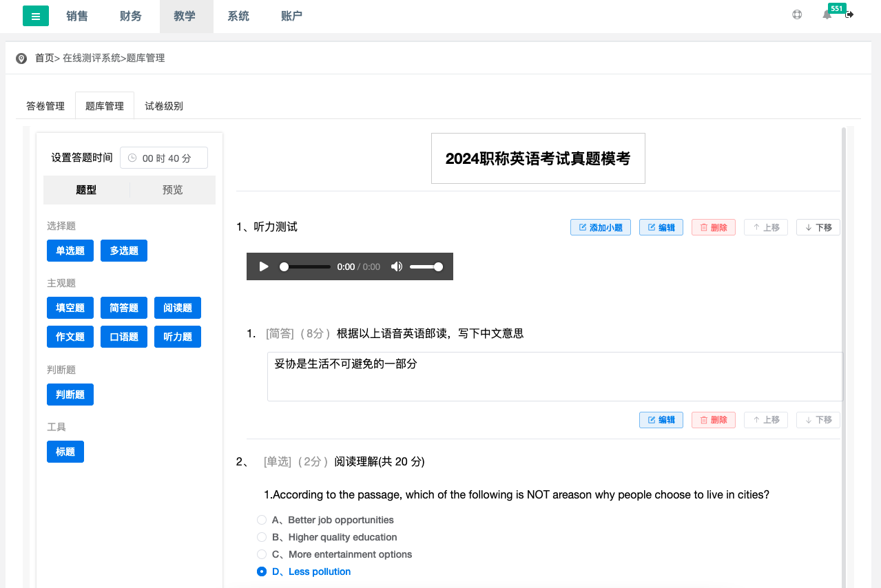The image size is (881, 588).
Task: Add a 作文题 question
Action: coord(70,337)
